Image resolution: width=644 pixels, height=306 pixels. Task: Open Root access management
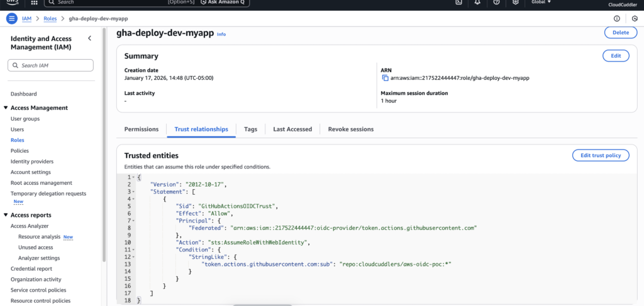tap(42, 183)
